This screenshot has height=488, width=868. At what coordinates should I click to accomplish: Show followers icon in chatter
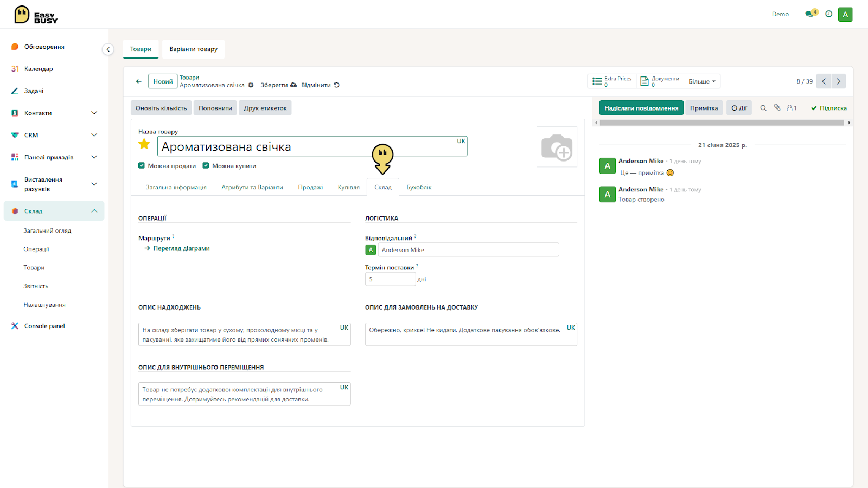tap(792, 108)
